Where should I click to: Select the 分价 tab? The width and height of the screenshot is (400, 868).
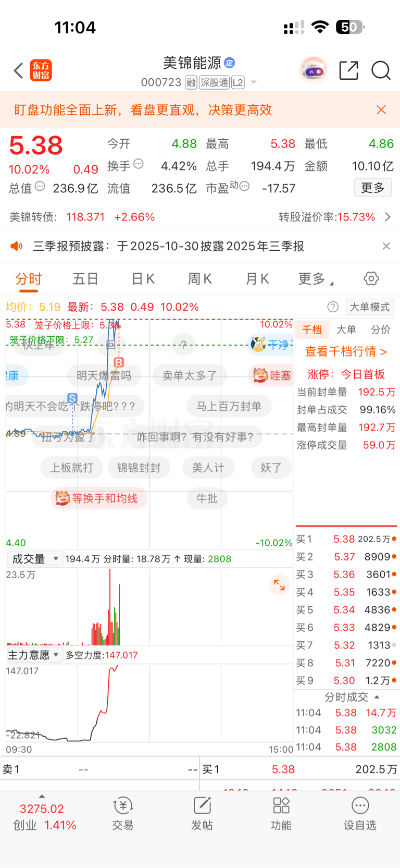pyautogui.click(x=381, y=329)
